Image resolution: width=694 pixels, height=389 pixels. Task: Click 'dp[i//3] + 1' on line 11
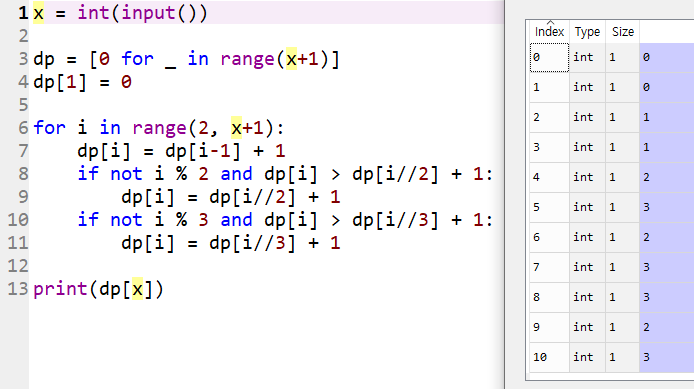click(x=274, y=243)
